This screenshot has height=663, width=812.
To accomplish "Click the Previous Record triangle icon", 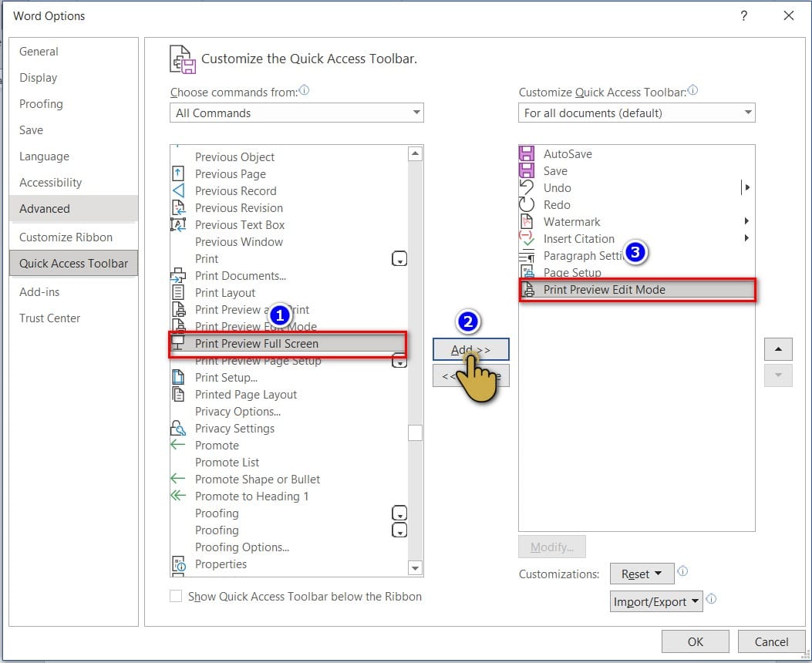I will pos(178,190).
